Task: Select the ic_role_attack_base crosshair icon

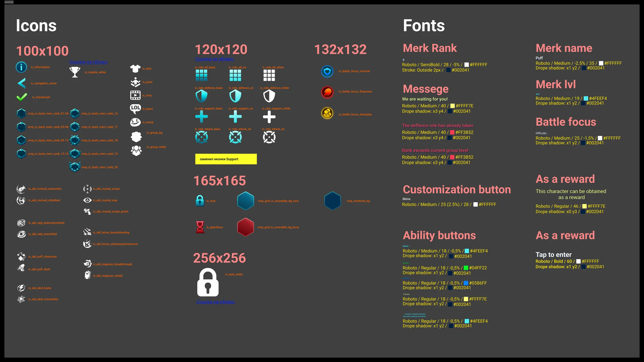Action: (x=202, y=137)
